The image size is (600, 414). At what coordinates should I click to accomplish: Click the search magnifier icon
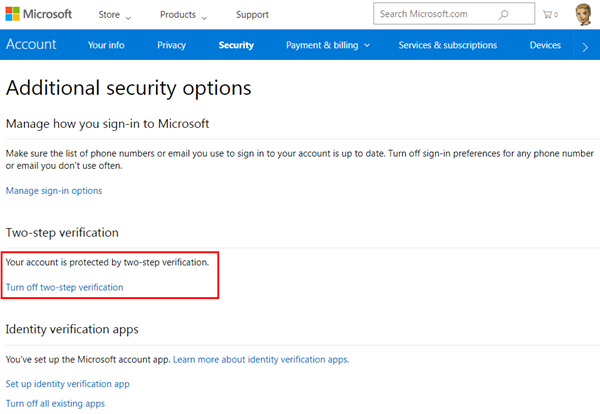pyautogui.click(x=503, y=15)
